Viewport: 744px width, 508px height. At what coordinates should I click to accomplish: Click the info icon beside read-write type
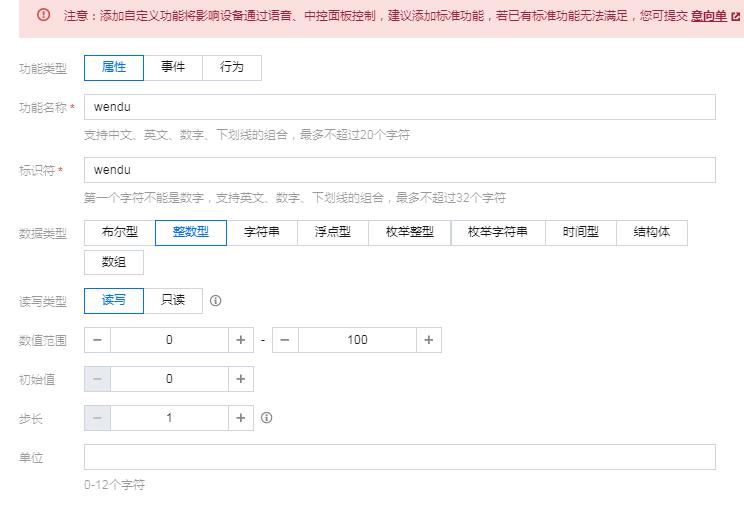coord(216,300)
